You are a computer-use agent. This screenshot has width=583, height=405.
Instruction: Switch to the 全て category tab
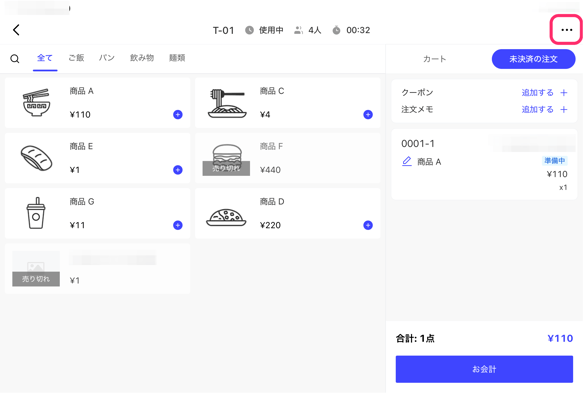[45, 58]
